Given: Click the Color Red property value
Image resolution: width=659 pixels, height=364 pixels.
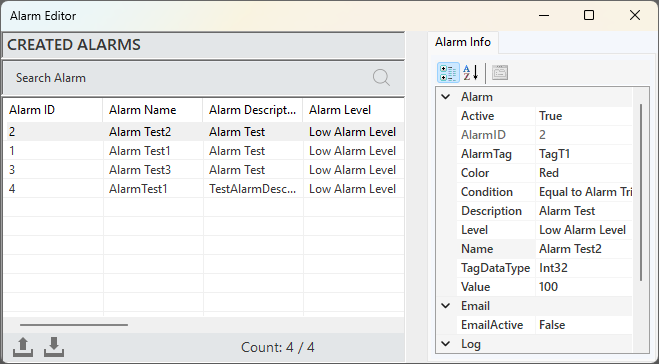Looking at the screenshot, I should pyautogui.click(x=584, y=173).
